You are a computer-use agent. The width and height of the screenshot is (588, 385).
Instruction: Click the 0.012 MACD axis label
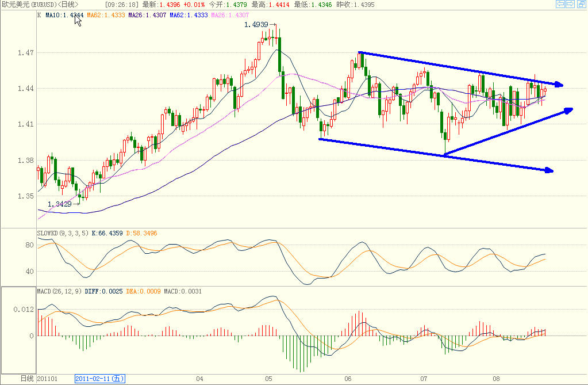23,310
